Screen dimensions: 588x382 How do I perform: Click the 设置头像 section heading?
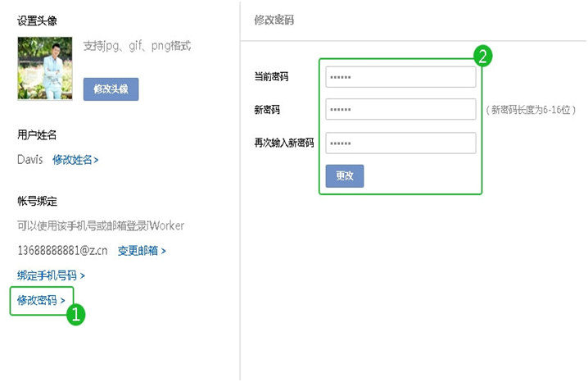pos(37,20)
